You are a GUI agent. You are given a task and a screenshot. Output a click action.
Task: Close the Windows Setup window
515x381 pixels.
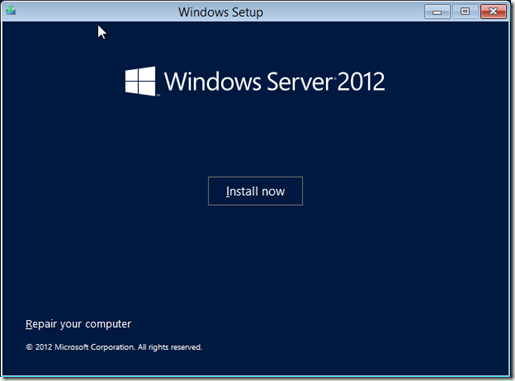[x=493, y=12]
